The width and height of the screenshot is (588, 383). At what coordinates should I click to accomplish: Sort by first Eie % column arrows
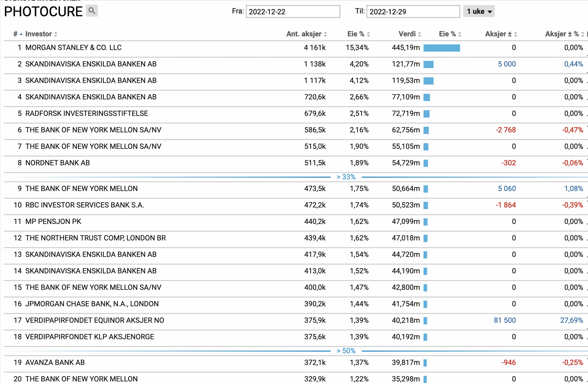368,34
